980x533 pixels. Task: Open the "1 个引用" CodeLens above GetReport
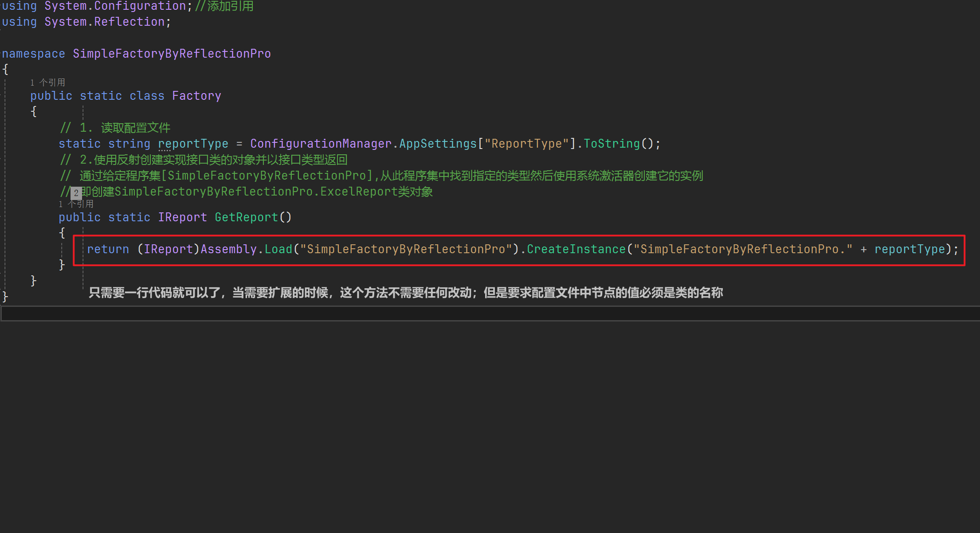coord(76,204)
